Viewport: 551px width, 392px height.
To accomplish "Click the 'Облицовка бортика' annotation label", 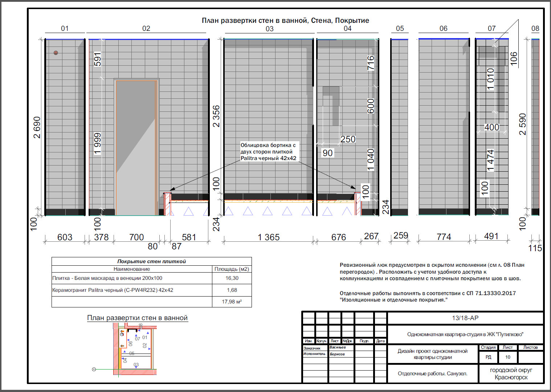I will pyautogui.click(x=269, y=152).
